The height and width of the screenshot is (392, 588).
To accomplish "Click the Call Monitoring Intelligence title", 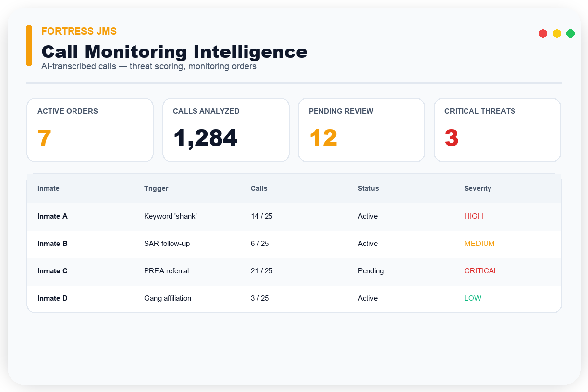I will [x=174, y=52].
